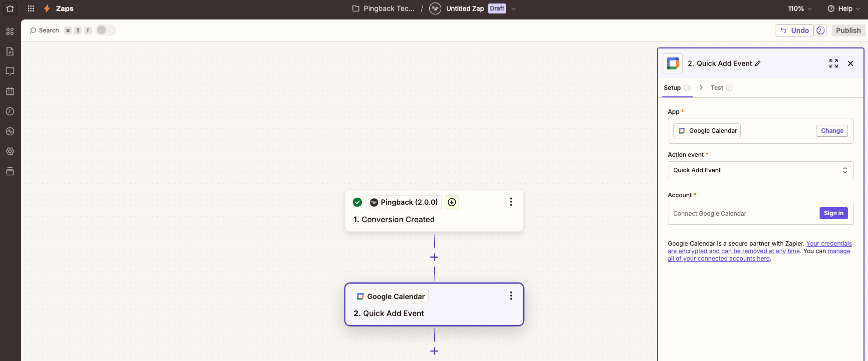Add a step between trigger and action
Image resolution: width=868 pixels, height=361 pixels.
pos(434,257)
